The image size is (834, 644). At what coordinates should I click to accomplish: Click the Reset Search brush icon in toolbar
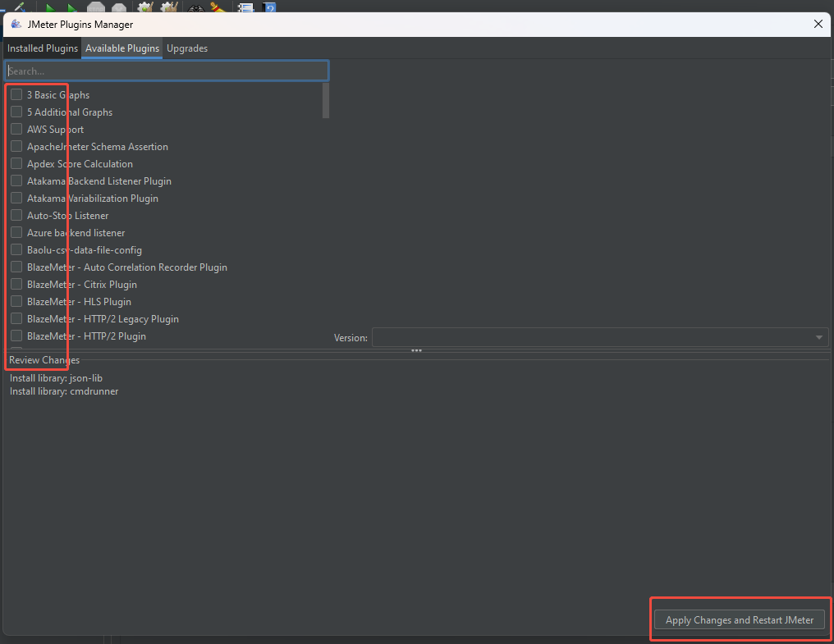tap(218, 7)
